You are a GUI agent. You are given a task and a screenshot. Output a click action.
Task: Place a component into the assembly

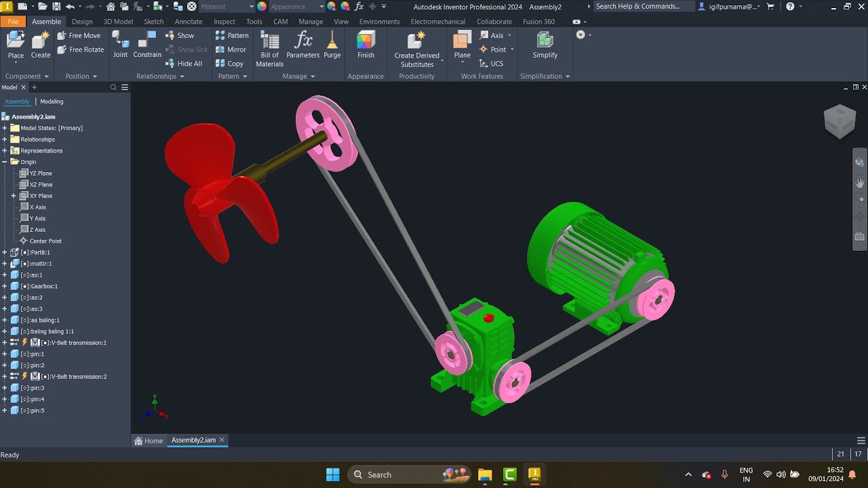click(16, 45)
